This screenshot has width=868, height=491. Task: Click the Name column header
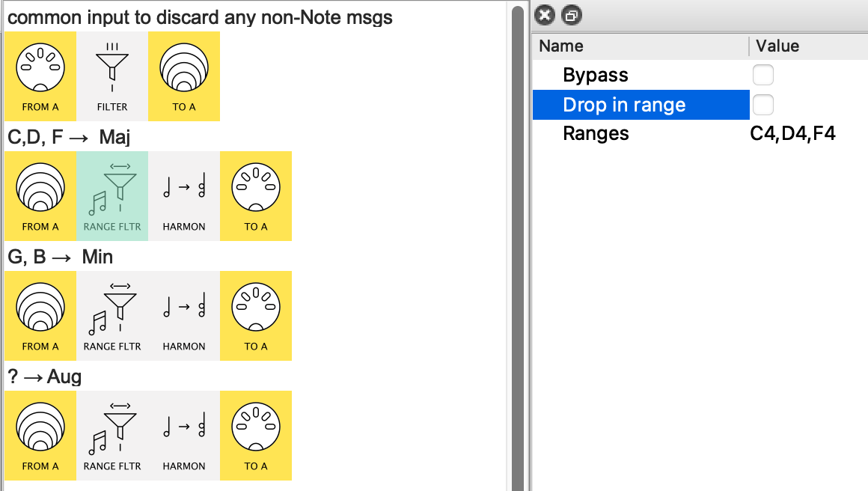(x=561, y=46)
